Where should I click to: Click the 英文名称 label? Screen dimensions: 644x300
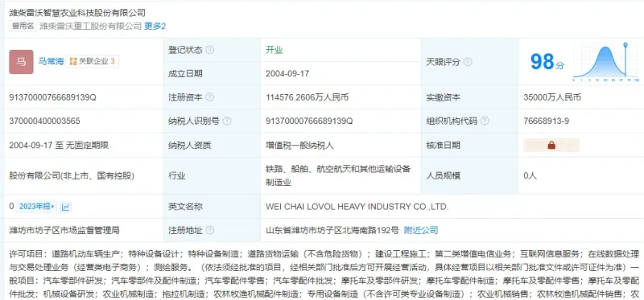tap(185, 207)
